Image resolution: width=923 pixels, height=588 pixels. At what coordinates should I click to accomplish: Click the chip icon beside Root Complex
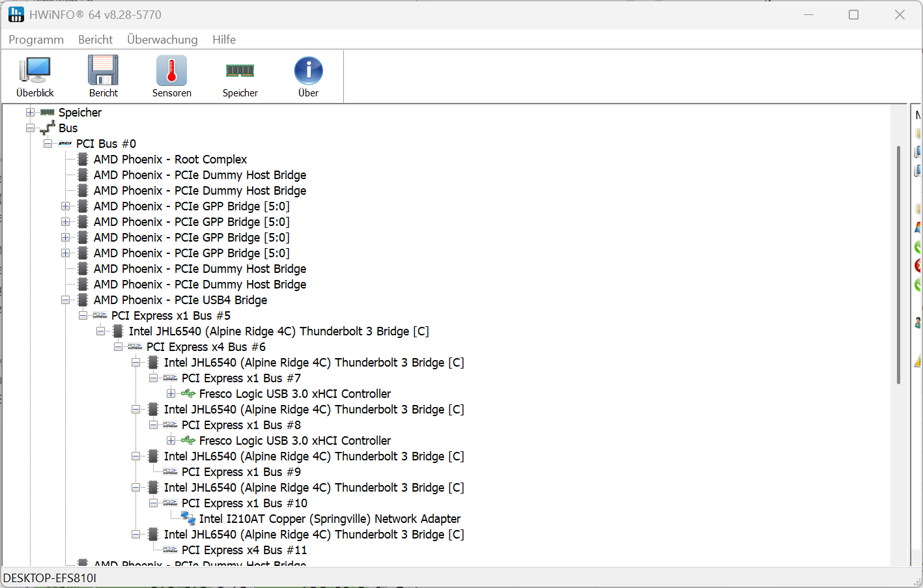click(x=83, y=159)
